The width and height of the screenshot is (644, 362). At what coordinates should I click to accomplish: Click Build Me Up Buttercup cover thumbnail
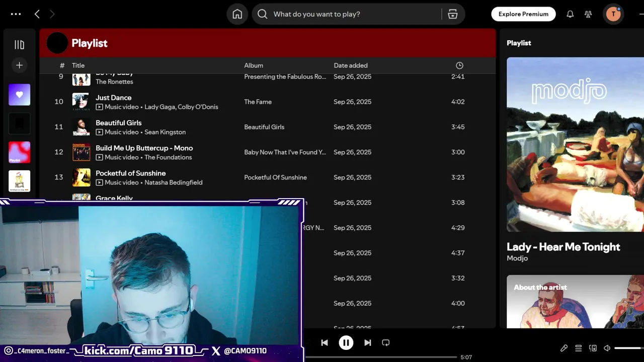[82, 152]
